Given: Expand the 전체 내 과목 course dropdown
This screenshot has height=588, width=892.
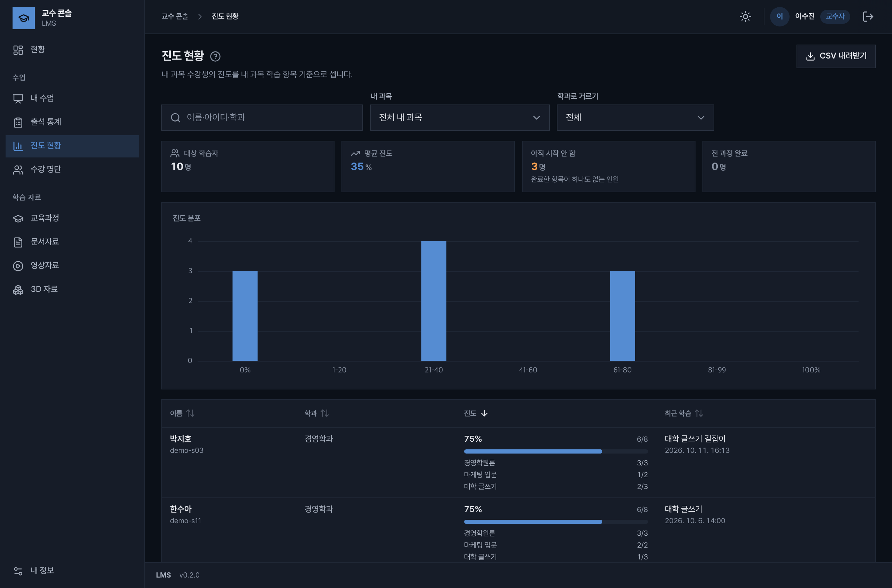Looking at the screenshot, I should [x=460, y=118].
